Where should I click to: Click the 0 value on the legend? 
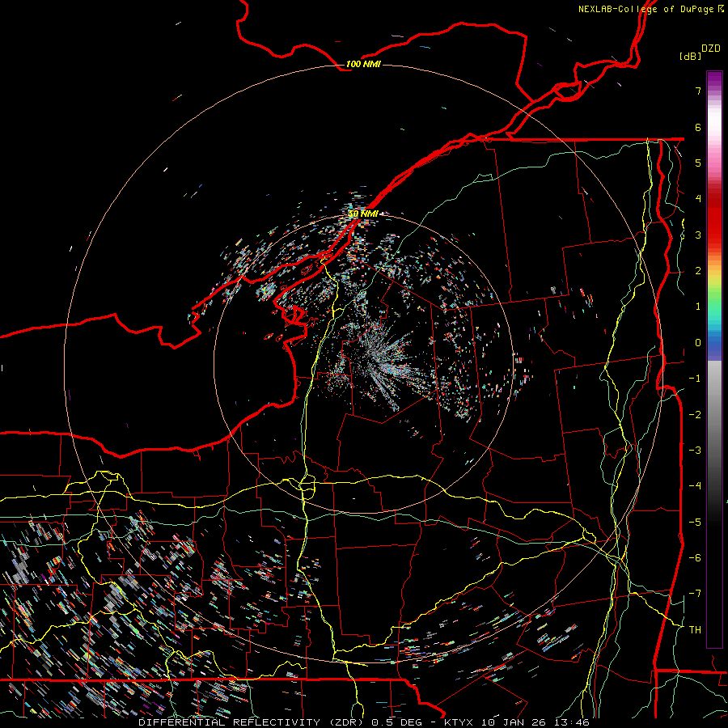click(x=698, y=343)
